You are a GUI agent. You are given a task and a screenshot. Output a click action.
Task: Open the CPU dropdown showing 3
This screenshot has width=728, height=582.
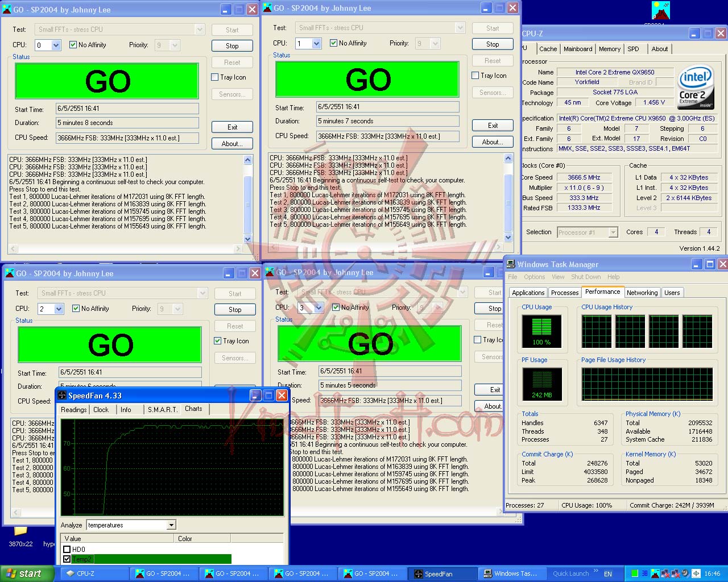click(319, 308)
